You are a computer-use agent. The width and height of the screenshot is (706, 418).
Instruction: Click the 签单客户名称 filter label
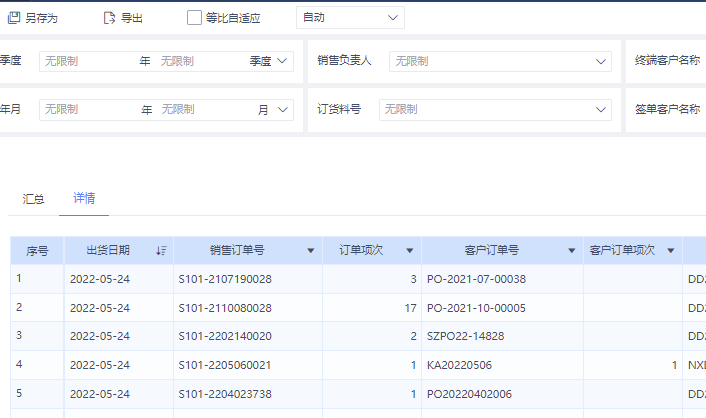tap(667, 109)
